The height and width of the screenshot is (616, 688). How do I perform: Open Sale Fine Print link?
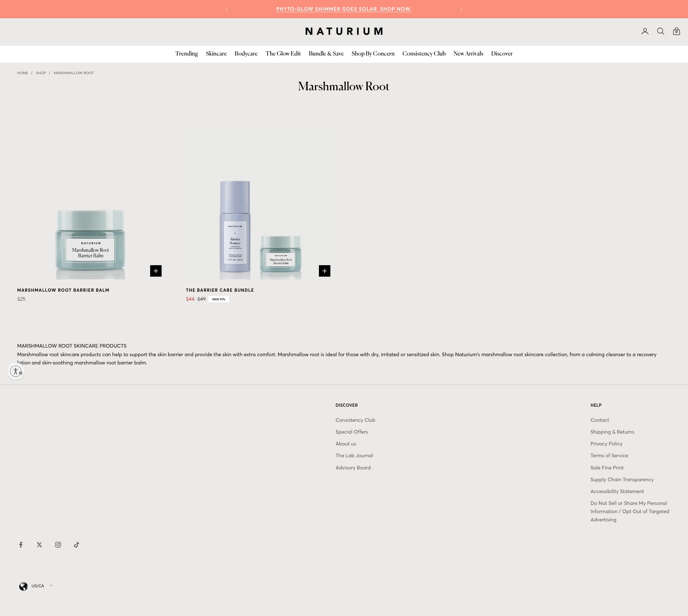click(607, 468)
